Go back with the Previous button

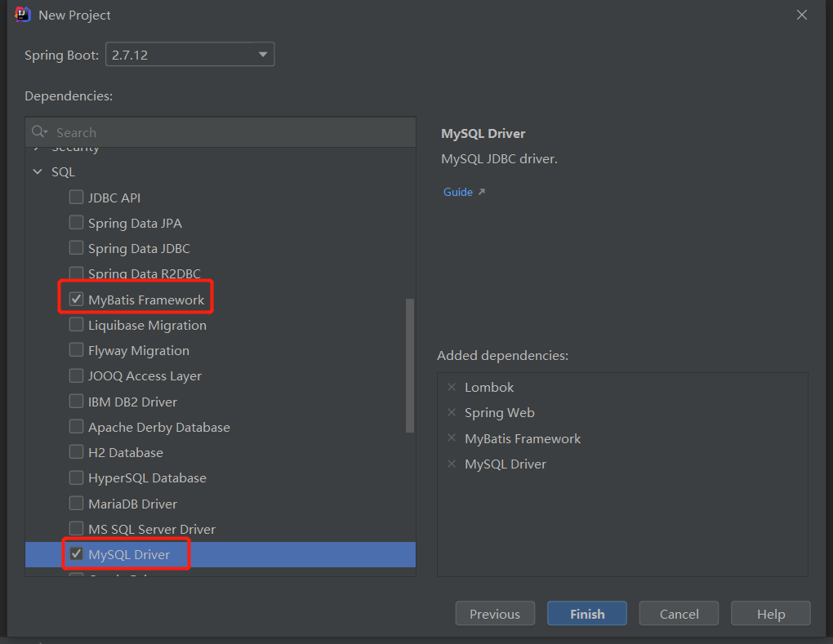[x=494, y=614]
